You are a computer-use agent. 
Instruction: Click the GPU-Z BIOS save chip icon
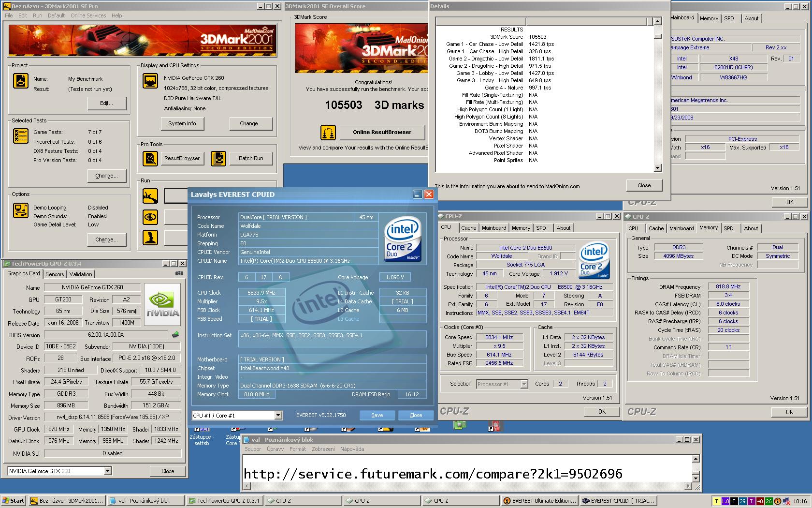click(175, 334)
